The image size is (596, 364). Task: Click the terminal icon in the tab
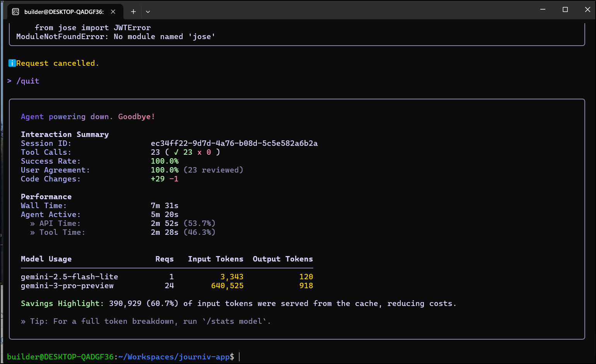(x=15, y=12)
